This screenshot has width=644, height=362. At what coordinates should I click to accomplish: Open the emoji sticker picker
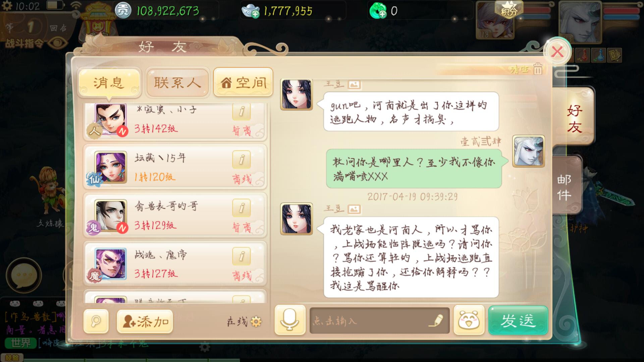(469, 320)
